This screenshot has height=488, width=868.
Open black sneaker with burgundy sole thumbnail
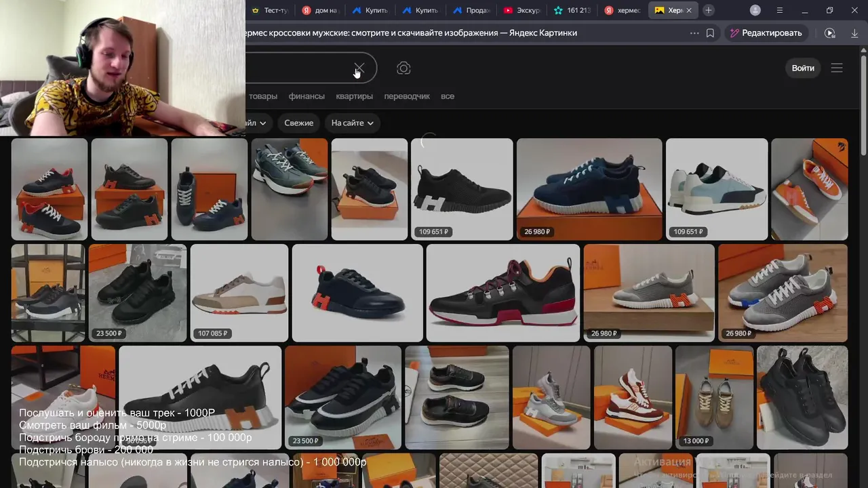tap(503, 293)
